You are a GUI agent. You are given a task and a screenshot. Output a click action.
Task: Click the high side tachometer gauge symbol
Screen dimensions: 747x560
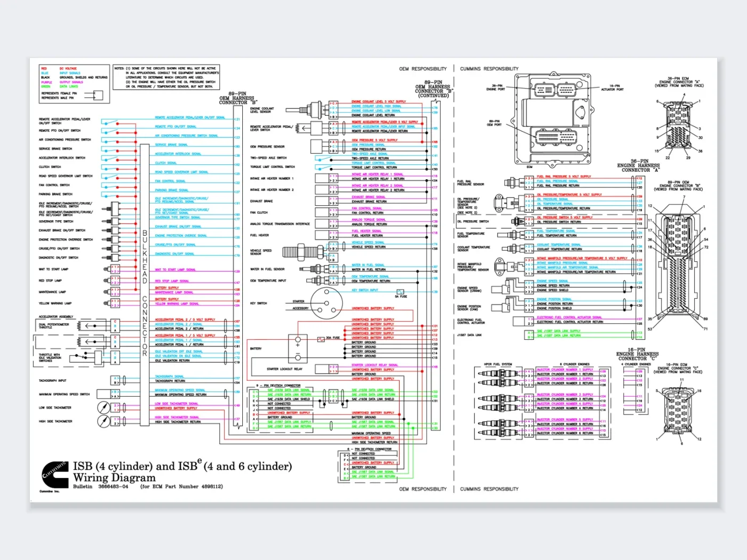click(104, 421)
